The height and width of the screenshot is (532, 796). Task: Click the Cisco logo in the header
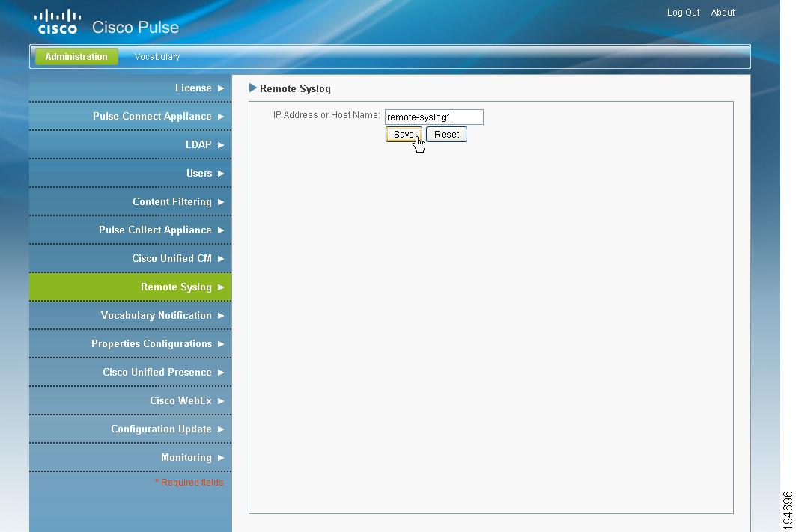coord(57,20)
